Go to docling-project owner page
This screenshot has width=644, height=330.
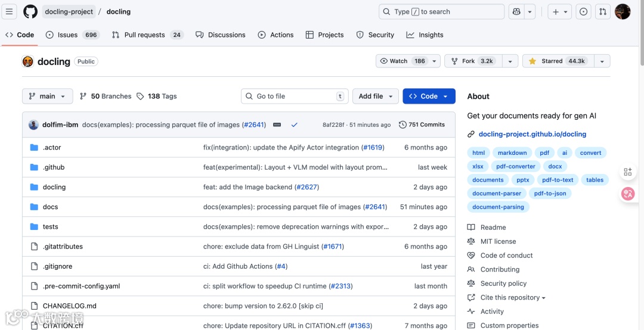click(x=69, y=11)
